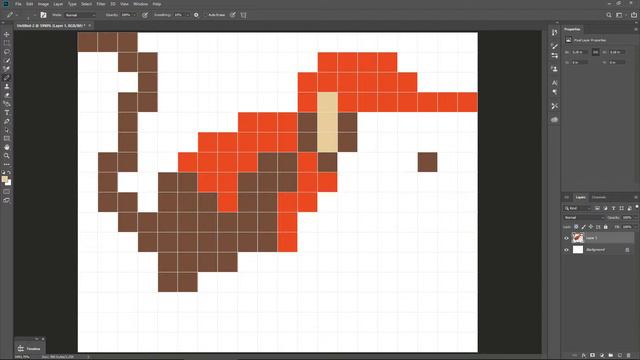Screen dimensions: 640x360
Task: Select the Hand tool
Action: (x=7, y=147)
